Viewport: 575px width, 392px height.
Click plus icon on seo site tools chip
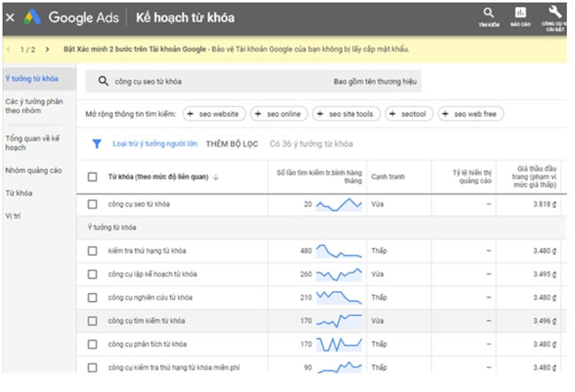319,114
